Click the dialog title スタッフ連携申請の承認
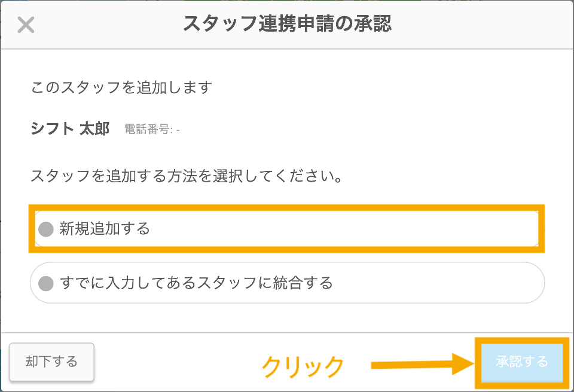 (x=287, y=24)
